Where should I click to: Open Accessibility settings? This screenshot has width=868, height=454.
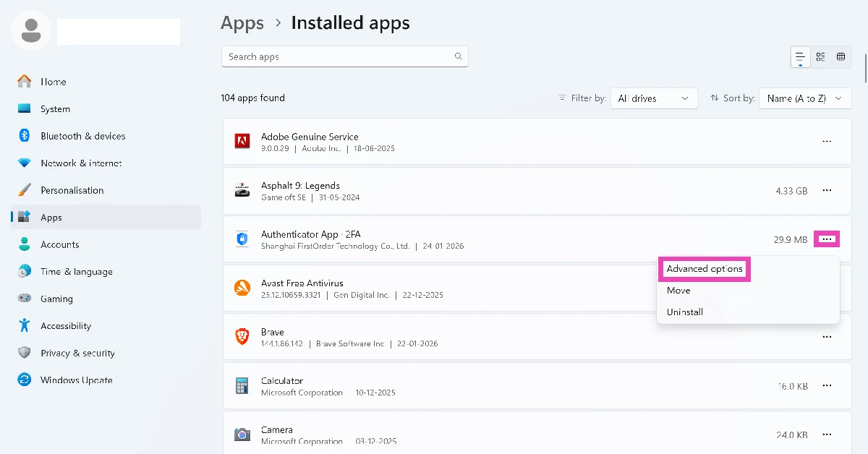67,325
